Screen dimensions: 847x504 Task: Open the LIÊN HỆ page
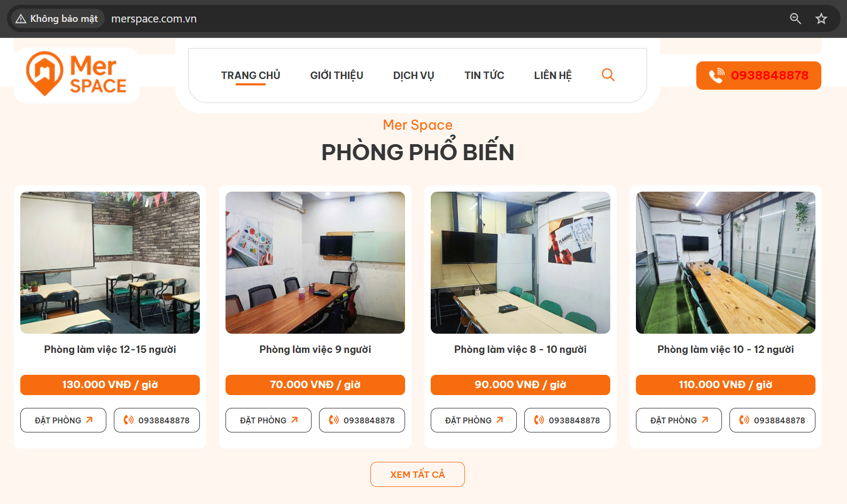[x=553, y=75]
